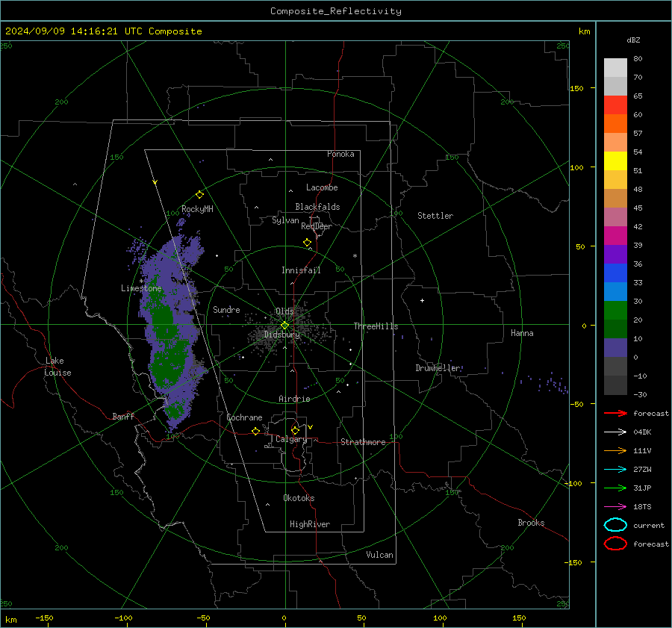The height and width of the screenshot is (628, 672).
Task: Click the Lacombe town label
Action: click(x=322, y=187)
